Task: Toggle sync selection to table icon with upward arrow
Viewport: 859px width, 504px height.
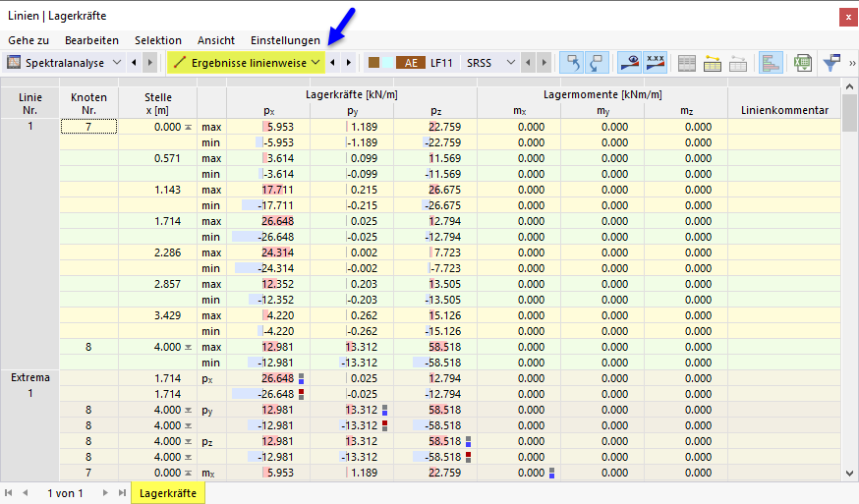Action: 572,63
